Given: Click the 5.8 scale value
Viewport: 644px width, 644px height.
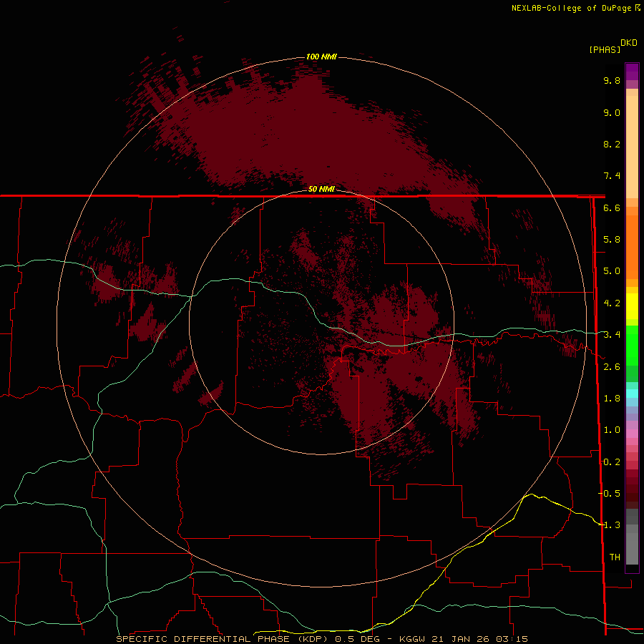Looking at the screenshot, I should point(612,240).
